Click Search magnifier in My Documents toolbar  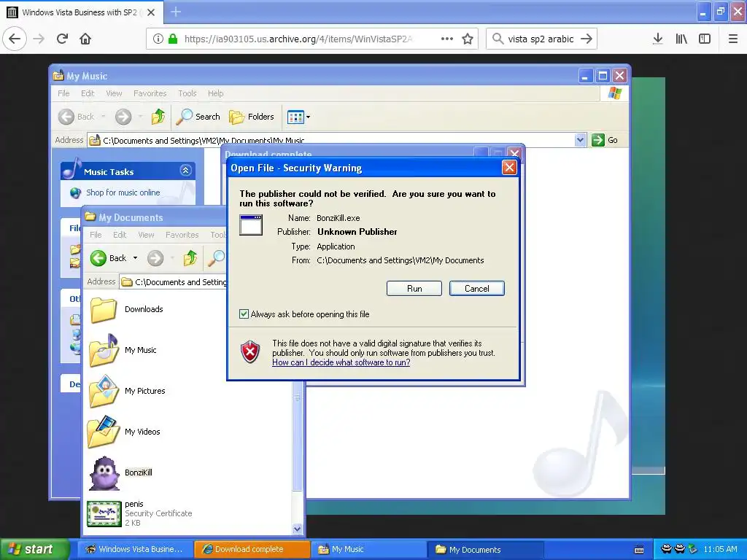(216, 258)
